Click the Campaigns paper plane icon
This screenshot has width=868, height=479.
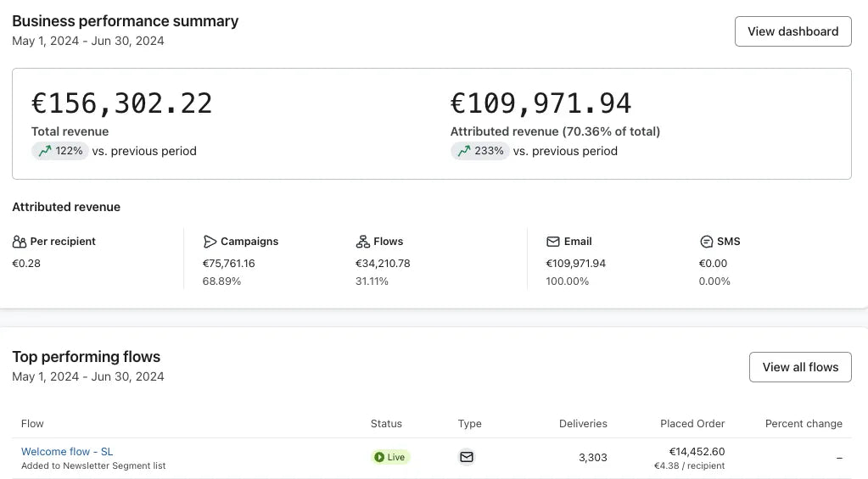210,242
